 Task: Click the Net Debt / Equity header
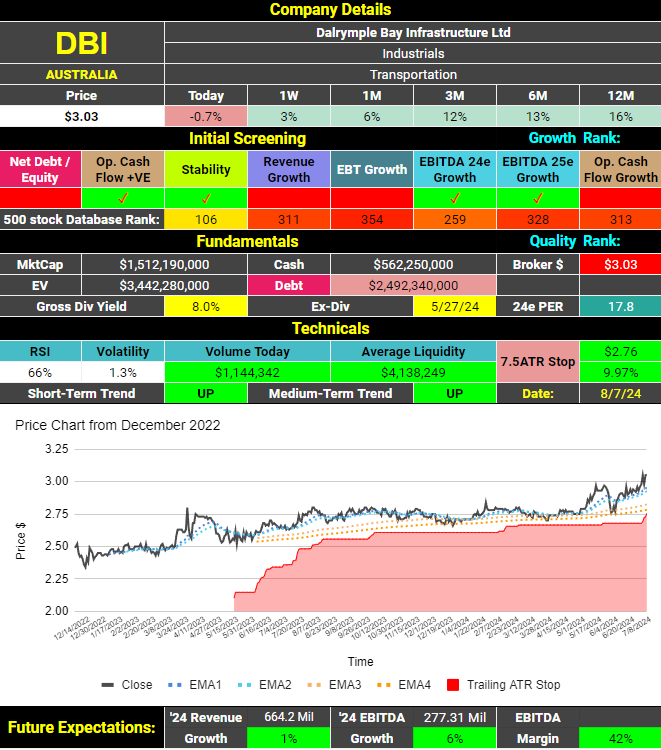click(40, 169)
